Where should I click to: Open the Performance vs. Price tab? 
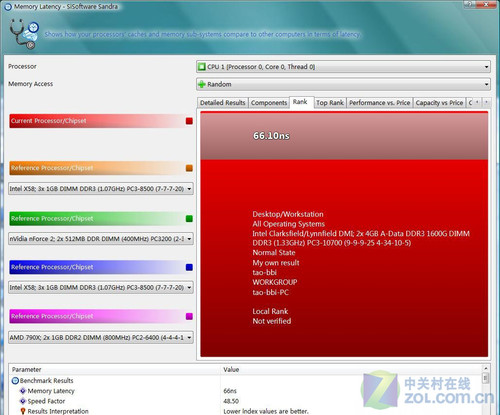tap(380, 103)
